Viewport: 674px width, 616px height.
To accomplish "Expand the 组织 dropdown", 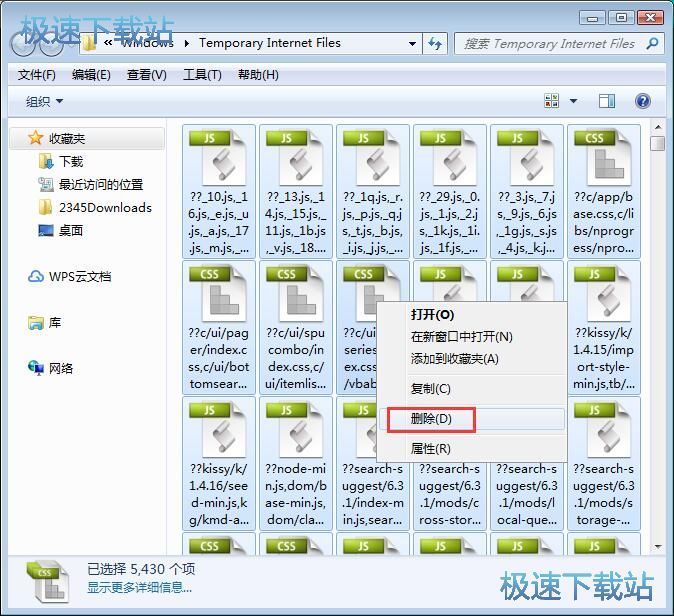I will 44,101.
